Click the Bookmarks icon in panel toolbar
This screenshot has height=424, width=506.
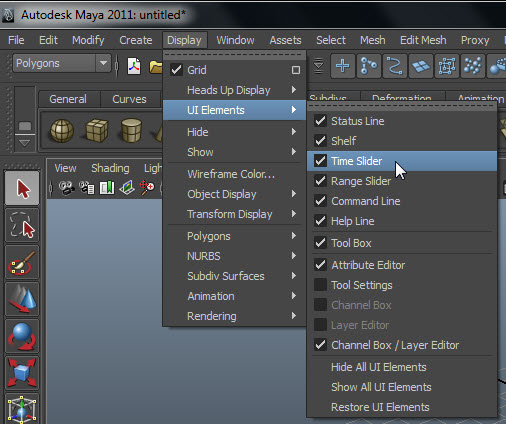pyautogui.click(x=107, y=188)
